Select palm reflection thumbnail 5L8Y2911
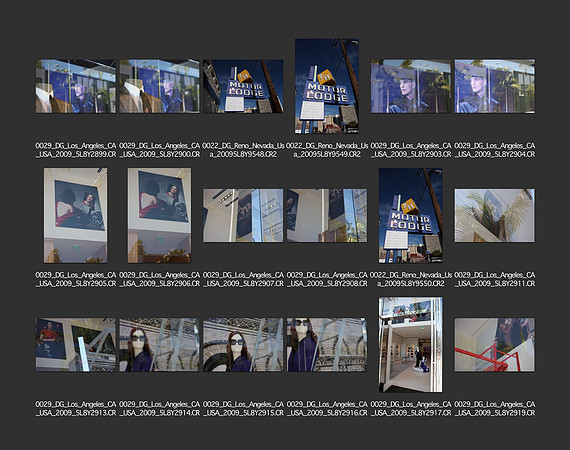570x450 pixels. pos(495,216)
